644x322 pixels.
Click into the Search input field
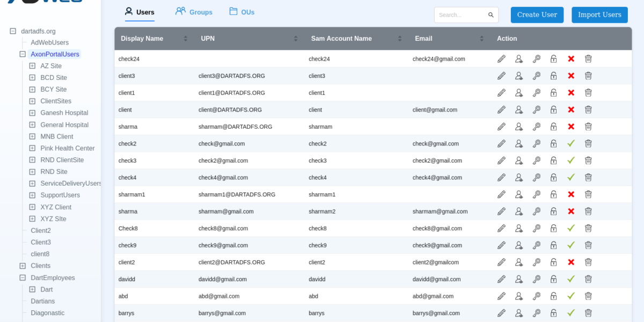tap(462, 15)
